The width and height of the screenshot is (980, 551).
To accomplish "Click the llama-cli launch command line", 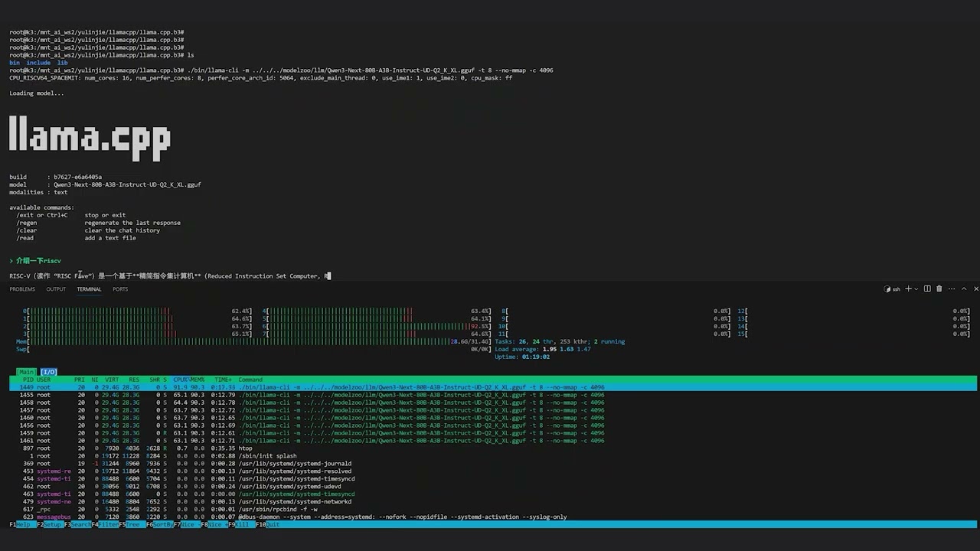I will pyautogui.click(x=281, y=70).
